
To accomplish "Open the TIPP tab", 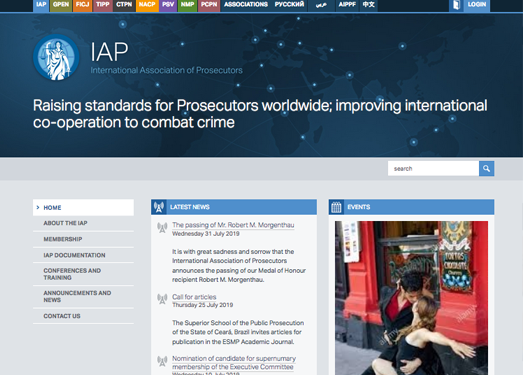I will 103,5.
